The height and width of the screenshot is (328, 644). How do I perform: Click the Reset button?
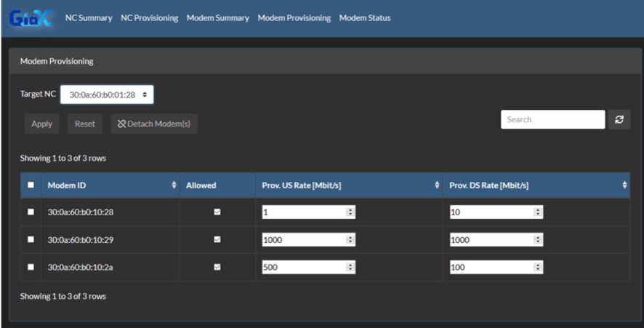[x=85, y=124]
